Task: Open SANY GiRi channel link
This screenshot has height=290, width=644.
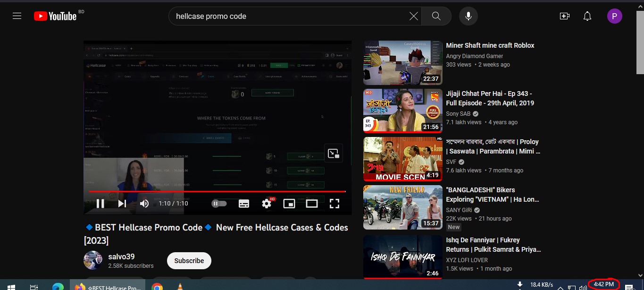Action: 459,210
